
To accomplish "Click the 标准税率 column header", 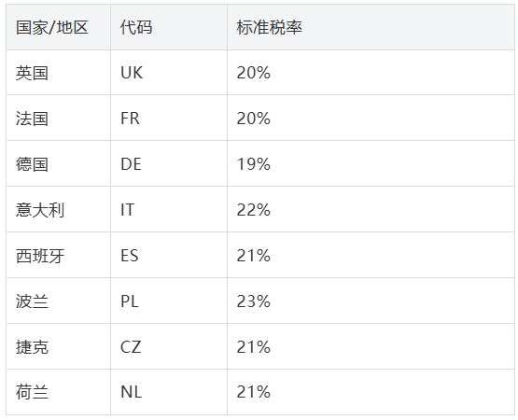I will tap(371, 27).
